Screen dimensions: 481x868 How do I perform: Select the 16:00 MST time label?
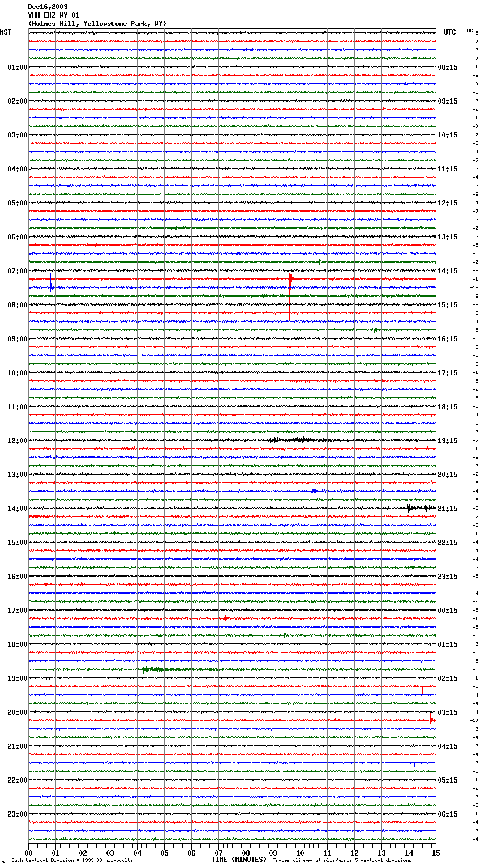click(18, 577)
